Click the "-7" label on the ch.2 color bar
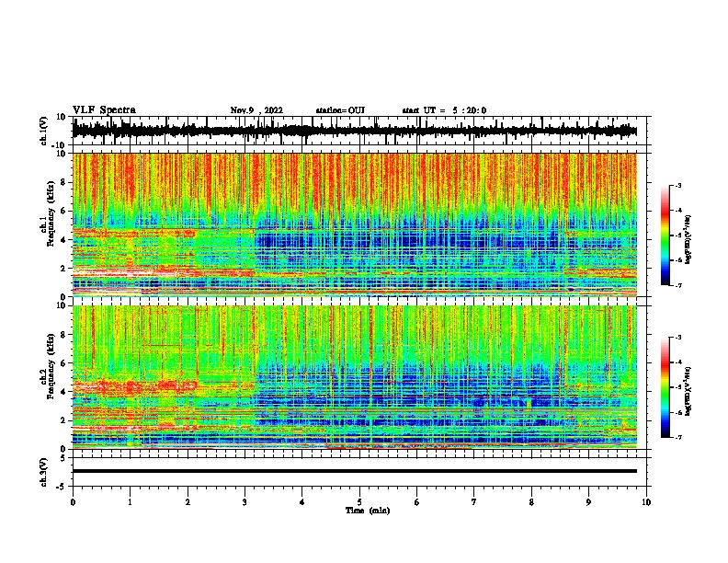728x563 pixels. 678,437
